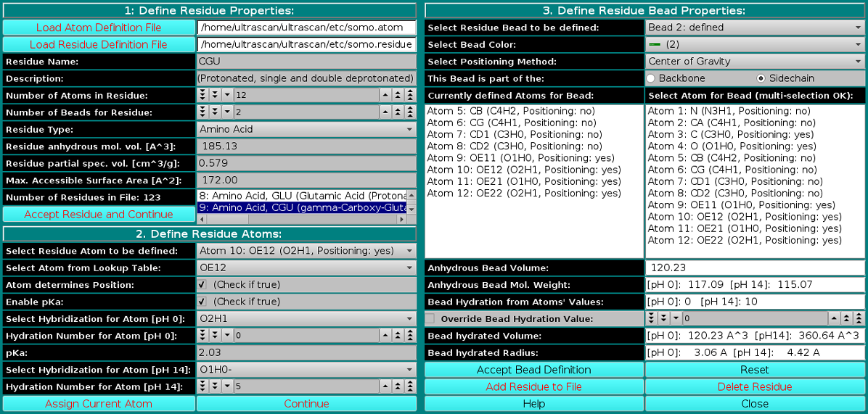
Task: Click triple down arrow for Override Bead Hydration
Action: (x=651, y=318)
